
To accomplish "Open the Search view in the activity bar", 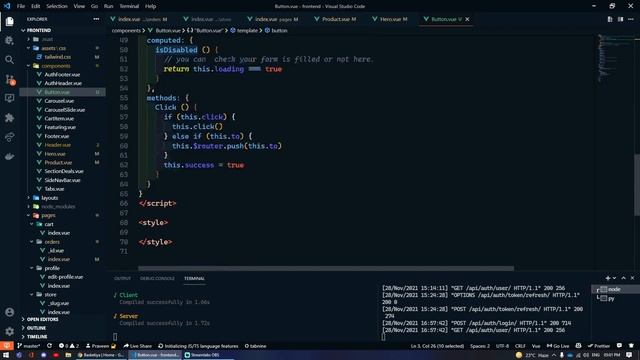I will pyautogui.click(x=9, y=60).
